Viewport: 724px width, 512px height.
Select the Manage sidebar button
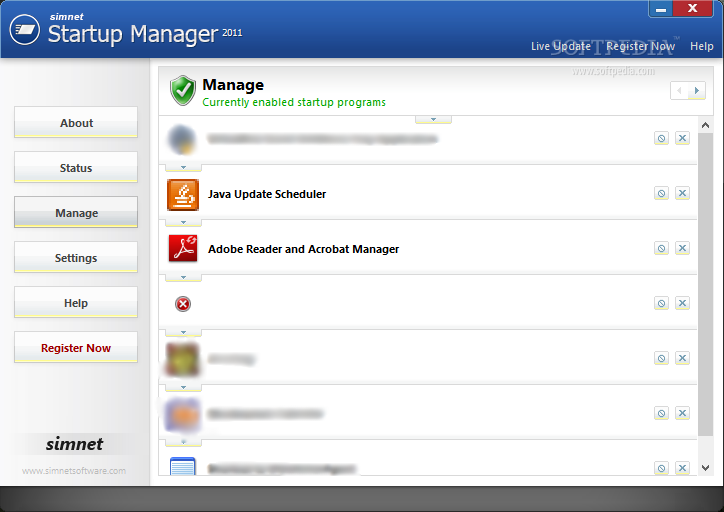tap(76, 212)
